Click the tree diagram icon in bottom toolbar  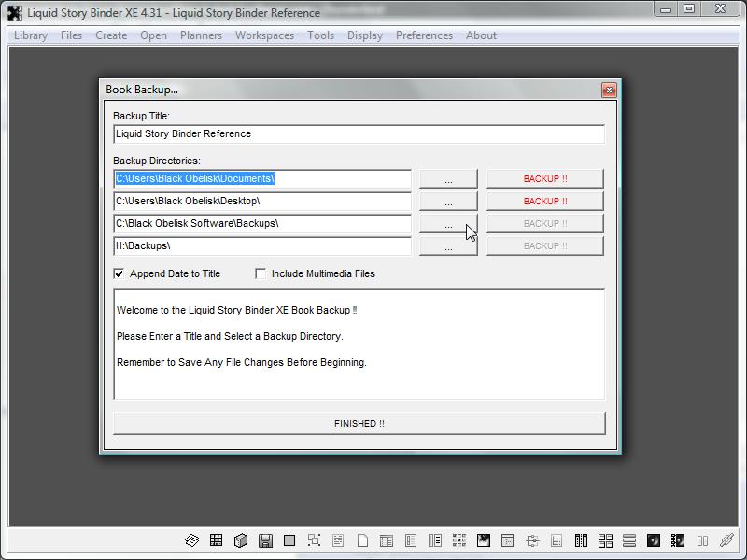click(532, 540)
